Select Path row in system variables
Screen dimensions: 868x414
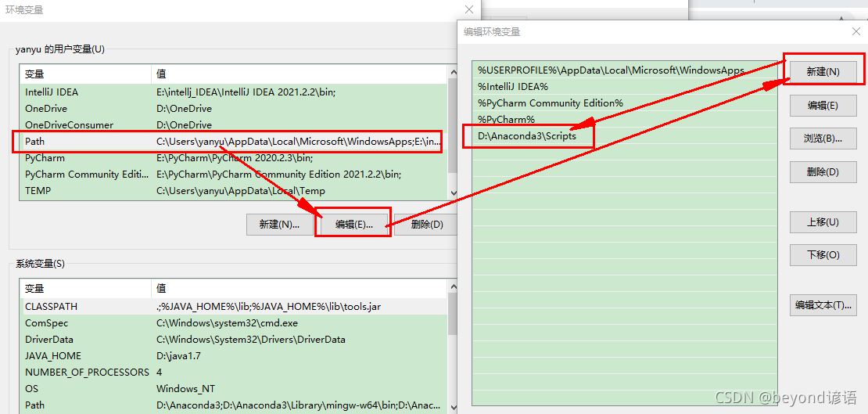click(233, 405)
